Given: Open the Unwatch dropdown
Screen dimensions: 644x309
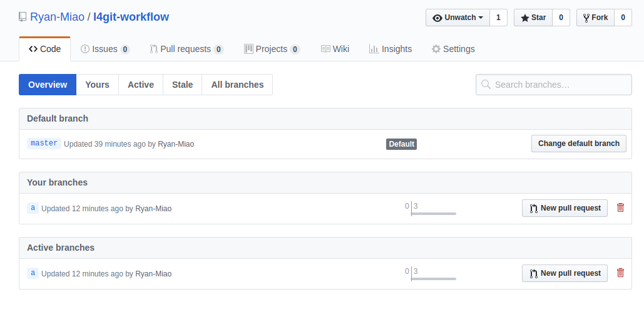Looking at the screenshot, I should (x=457, y=18).
